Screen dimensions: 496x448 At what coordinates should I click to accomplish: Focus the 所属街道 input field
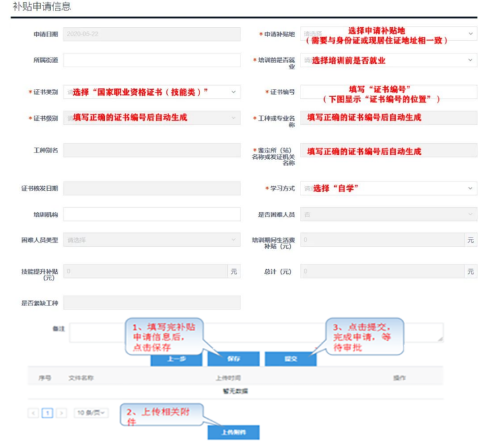click(152, 60)
